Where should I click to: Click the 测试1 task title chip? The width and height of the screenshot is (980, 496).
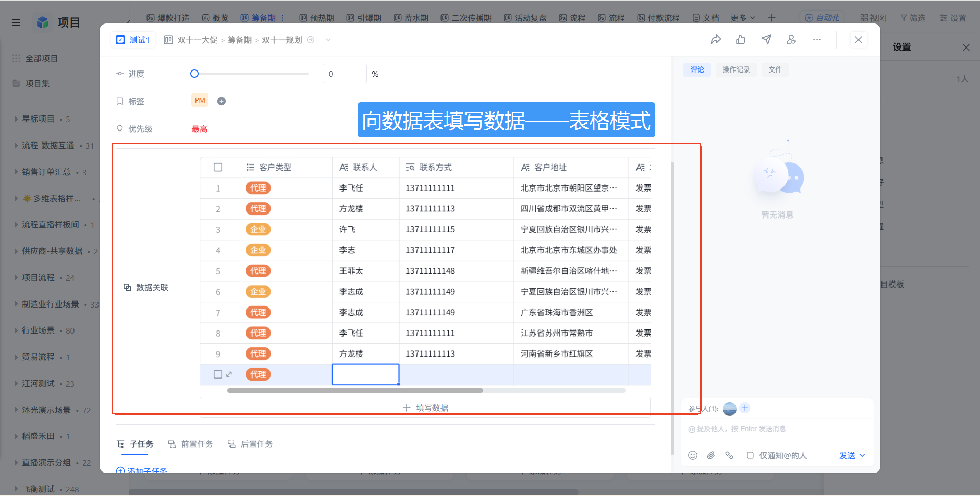(x=133, y=40)
